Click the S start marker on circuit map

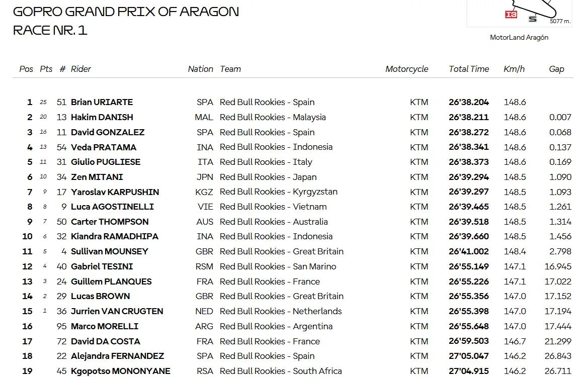pyautogui.click(x=533, y=19)
